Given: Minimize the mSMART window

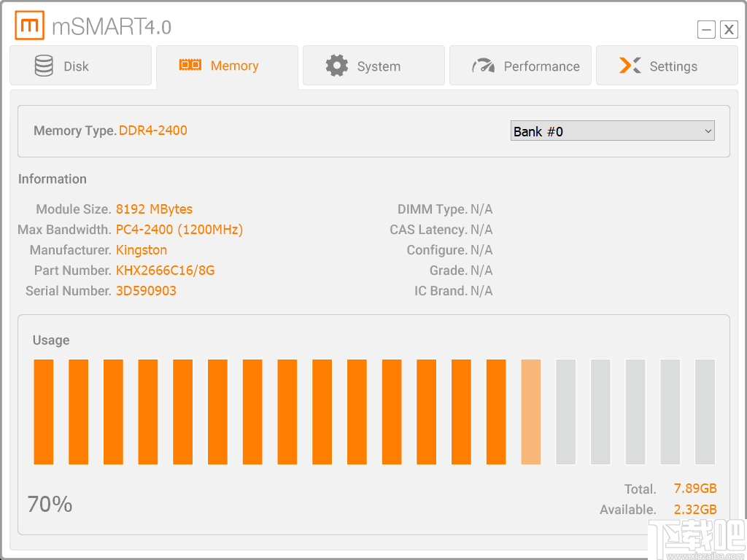Looking at the screenshot, I should 706,29.
